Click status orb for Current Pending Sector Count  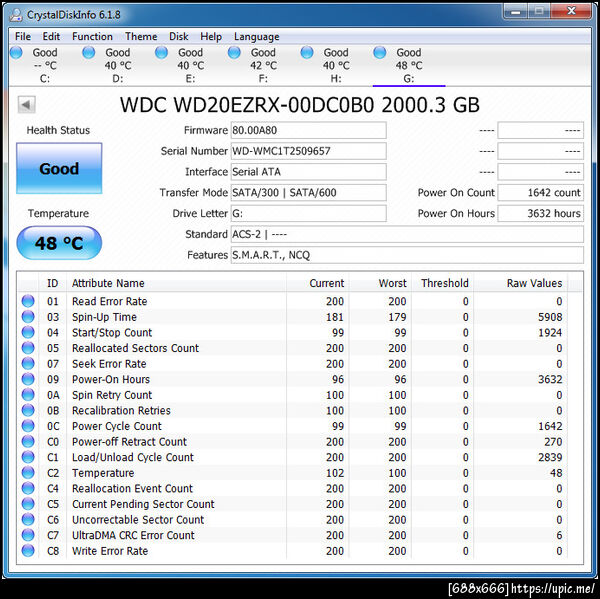click(x=28, y=504)
